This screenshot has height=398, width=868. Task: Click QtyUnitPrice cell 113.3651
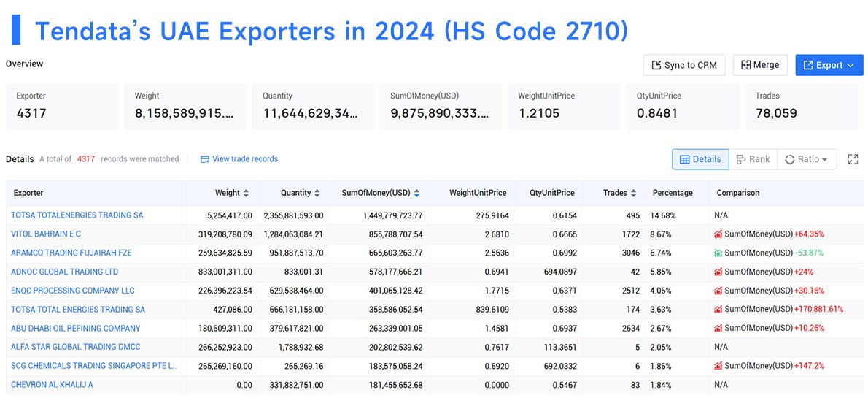(x=560, y=347)
